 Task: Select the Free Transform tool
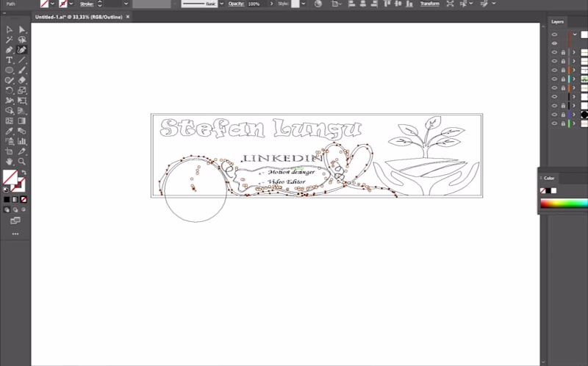click(x=22, y=101)
